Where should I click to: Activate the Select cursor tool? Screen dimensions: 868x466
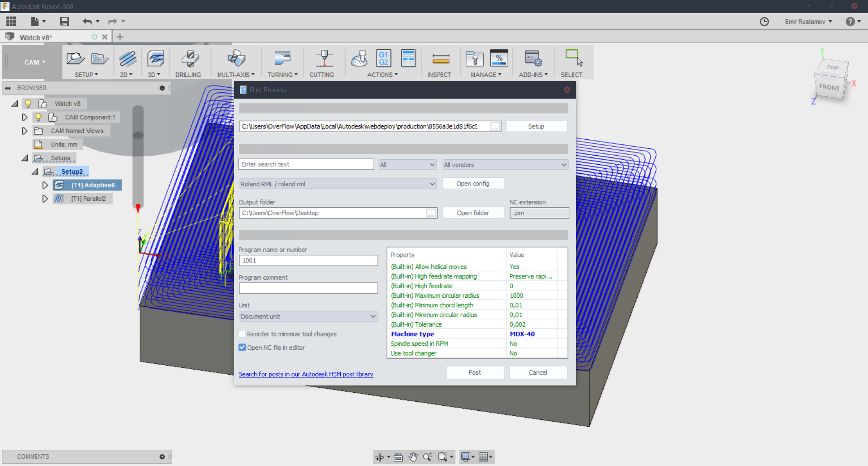[x=574, y=59]
